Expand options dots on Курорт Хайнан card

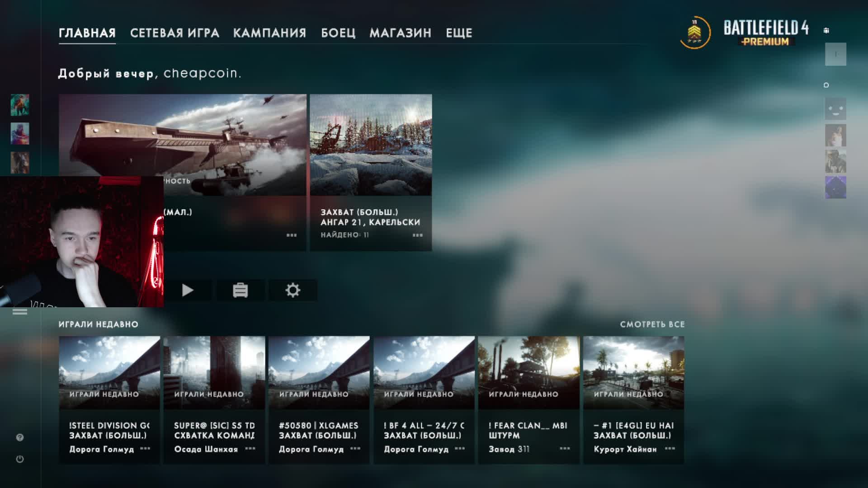click(x=670, y=449)
